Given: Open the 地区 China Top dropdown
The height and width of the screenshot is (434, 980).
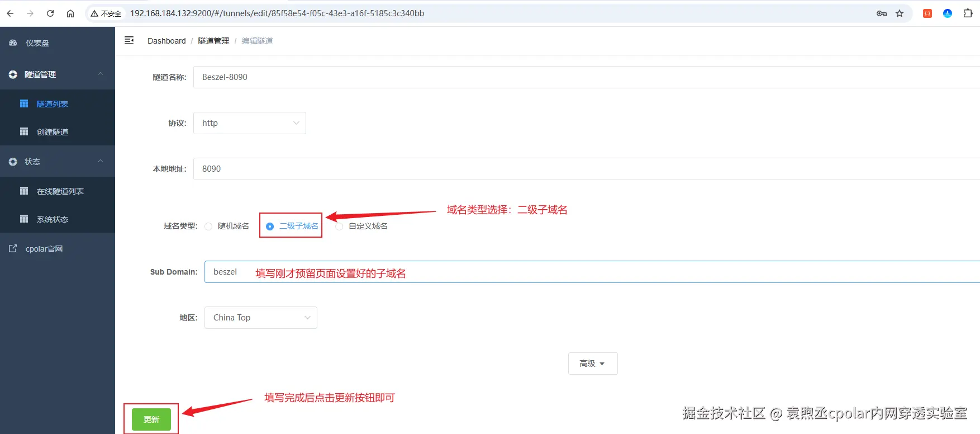Looking at the screenshot, I should (261, 318).
